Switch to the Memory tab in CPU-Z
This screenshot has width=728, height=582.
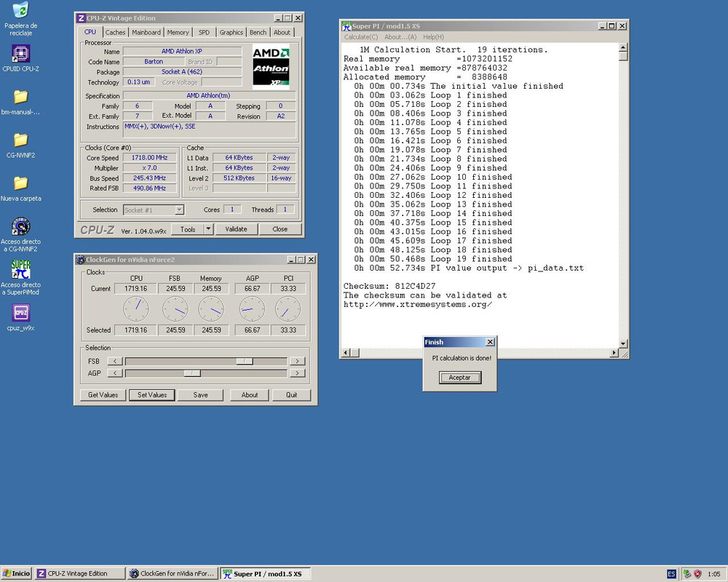click(x=178, y=33)
